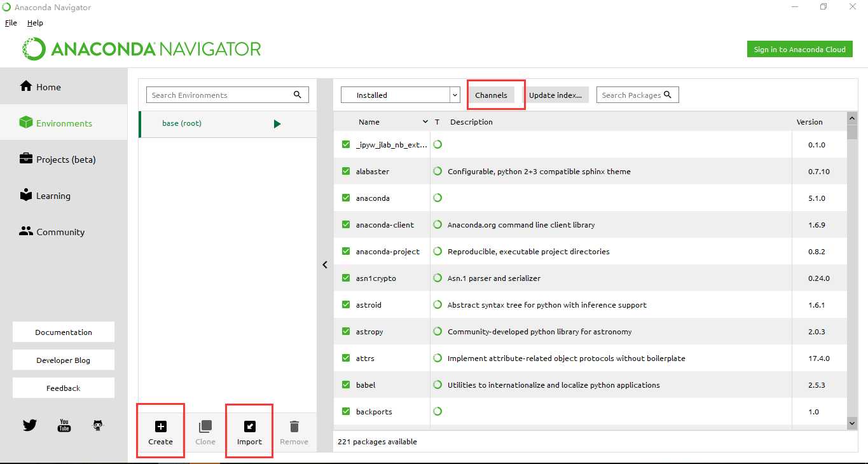Click version 5.1.0 of anaconda
This screenshot has height=464, width=868.
click(x=817, y=198)
